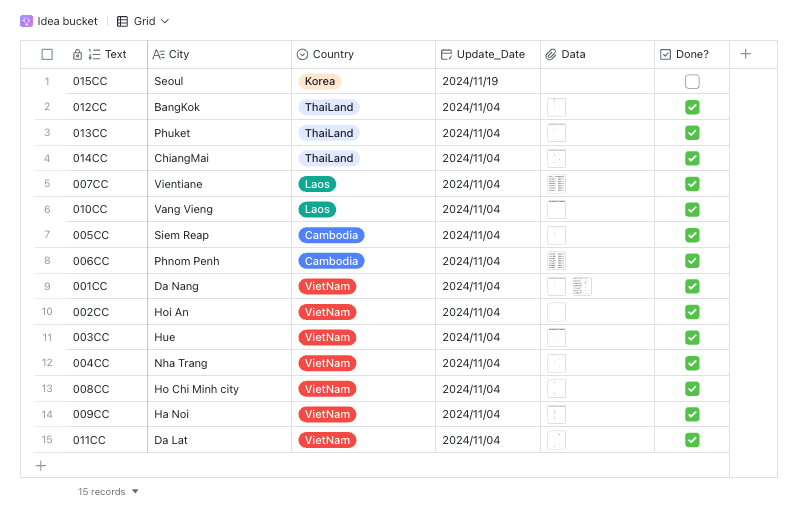Click the Done? column header
The width and height of the screenshot is (811, 515).
692,54
